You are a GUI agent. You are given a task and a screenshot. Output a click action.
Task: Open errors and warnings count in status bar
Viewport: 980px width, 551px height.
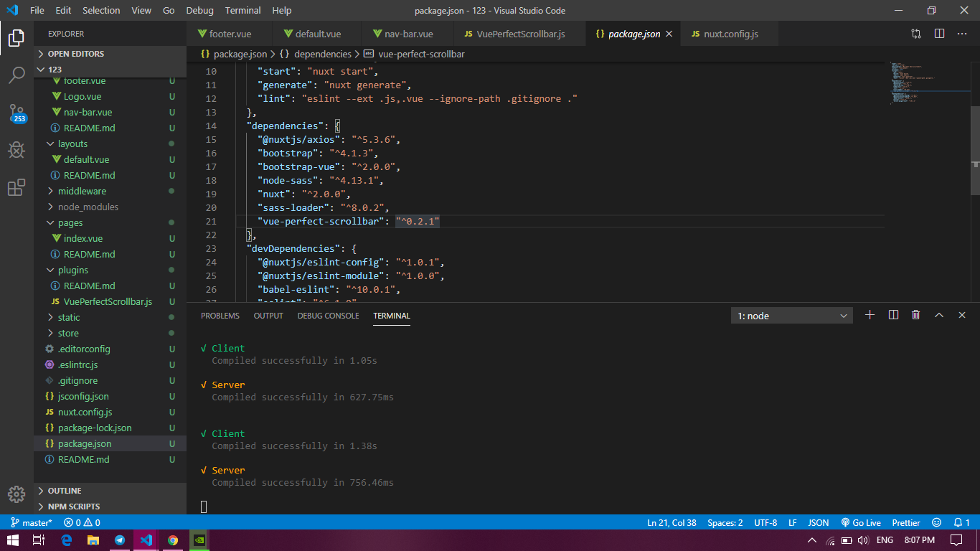click(82, 522)
